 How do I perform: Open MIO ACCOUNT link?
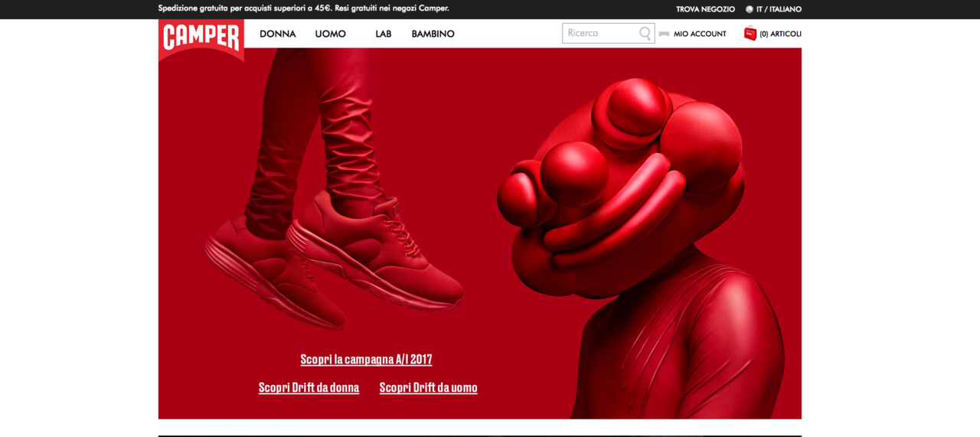[700, 34]
